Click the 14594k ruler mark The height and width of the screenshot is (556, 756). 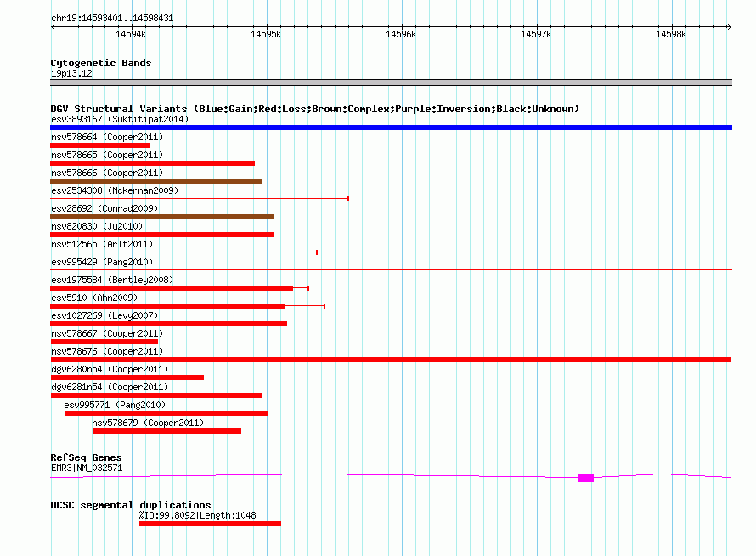click(131, 34)
